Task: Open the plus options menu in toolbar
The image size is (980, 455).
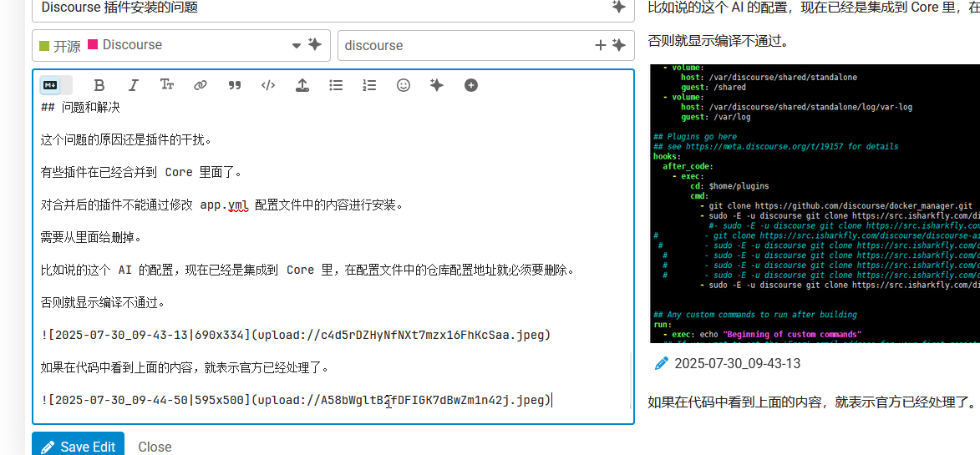Action: coord(471,85)
